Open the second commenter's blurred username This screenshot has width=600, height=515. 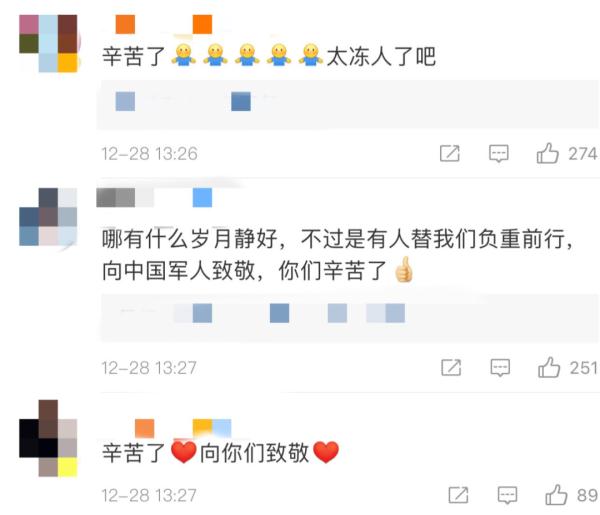154,197
